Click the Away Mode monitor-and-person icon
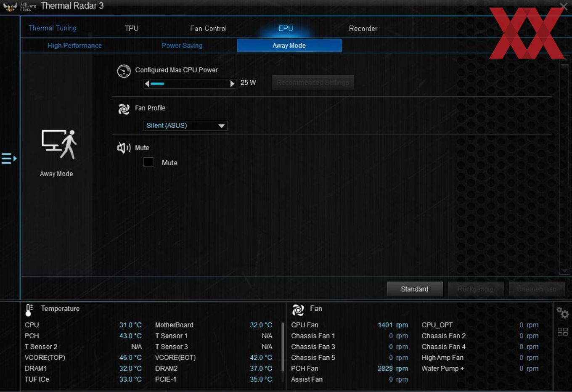Image resolution: width=572 pixels, height=392 pixels. [59, 144]
